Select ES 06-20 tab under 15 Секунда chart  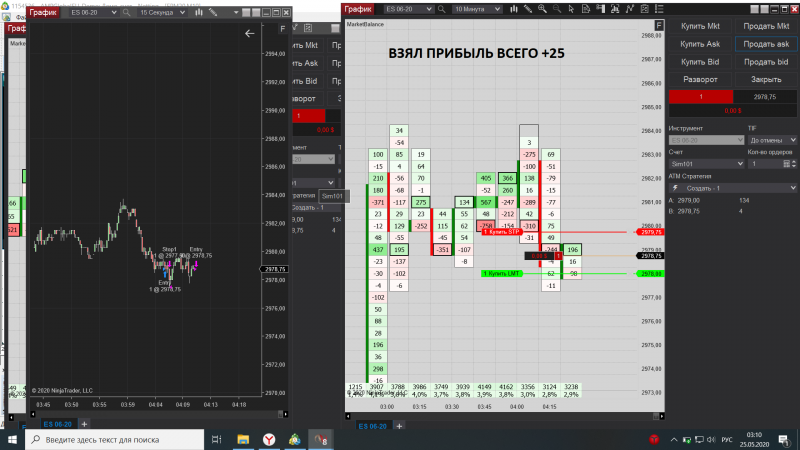(x=58, y=424)
